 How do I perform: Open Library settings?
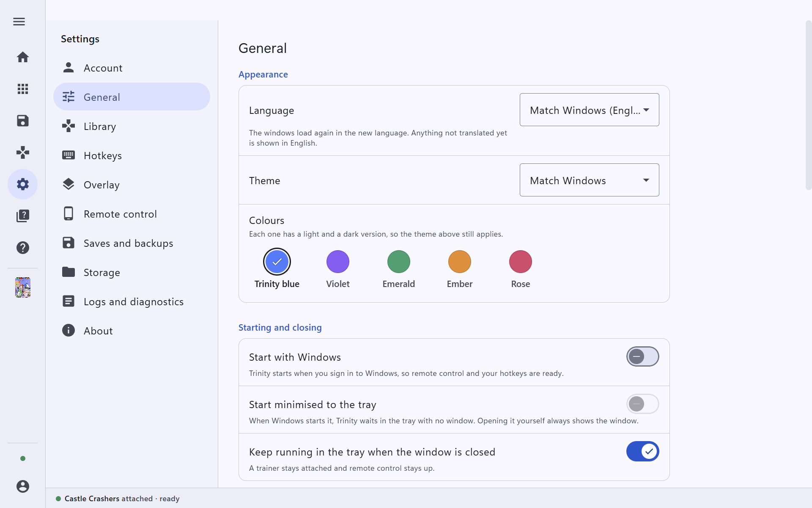[132, 126]
